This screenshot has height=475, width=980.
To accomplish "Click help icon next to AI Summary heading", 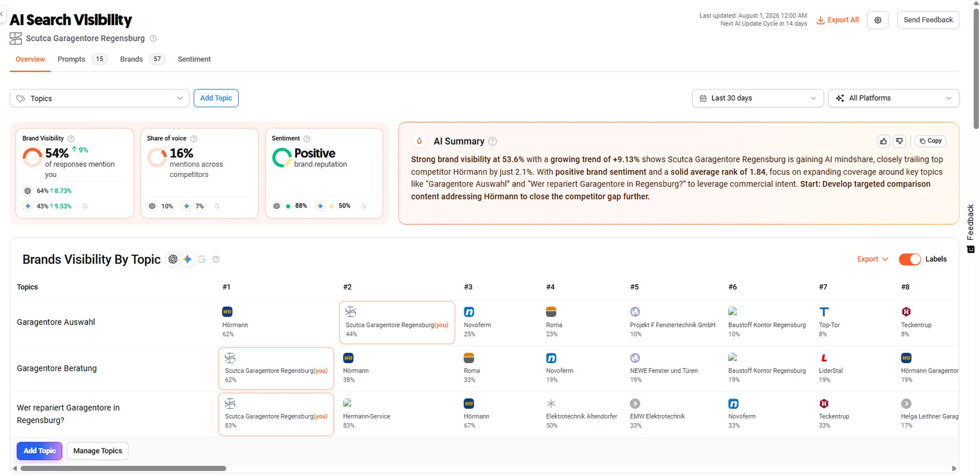I will [493, 141].
